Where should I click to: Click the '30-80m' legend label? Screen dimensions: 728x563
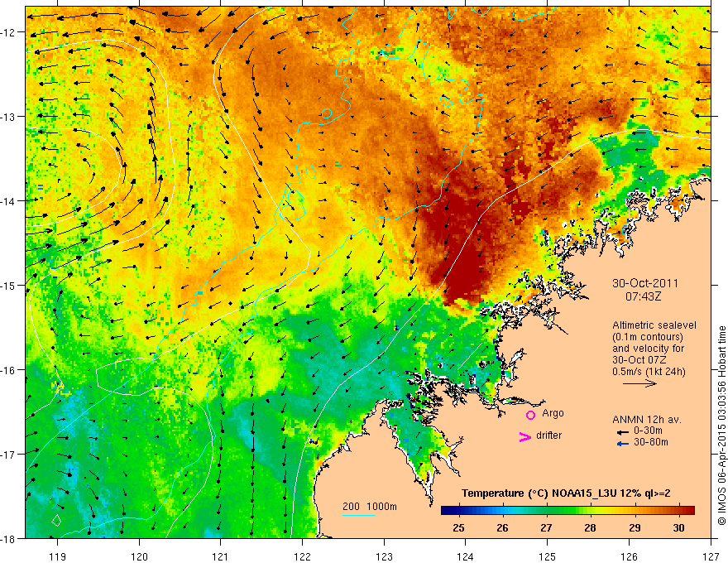tap(651, 442)
